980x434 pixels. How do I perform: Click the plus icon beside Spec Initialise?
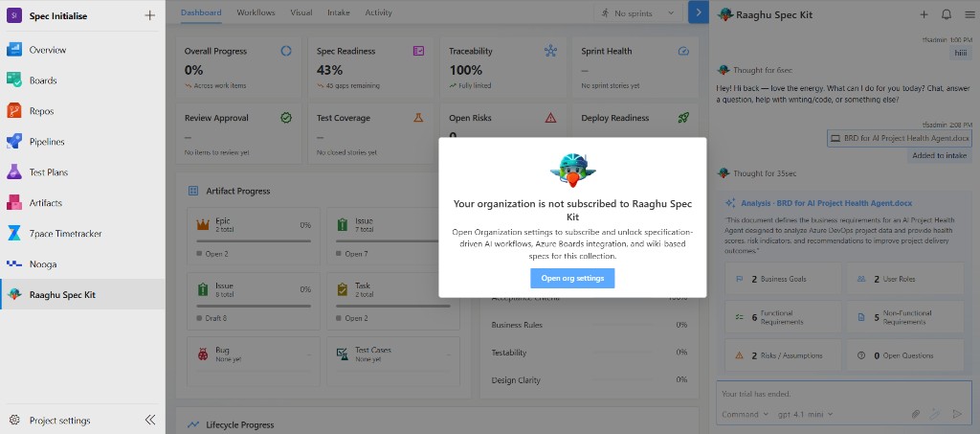(x=149, y=15)
